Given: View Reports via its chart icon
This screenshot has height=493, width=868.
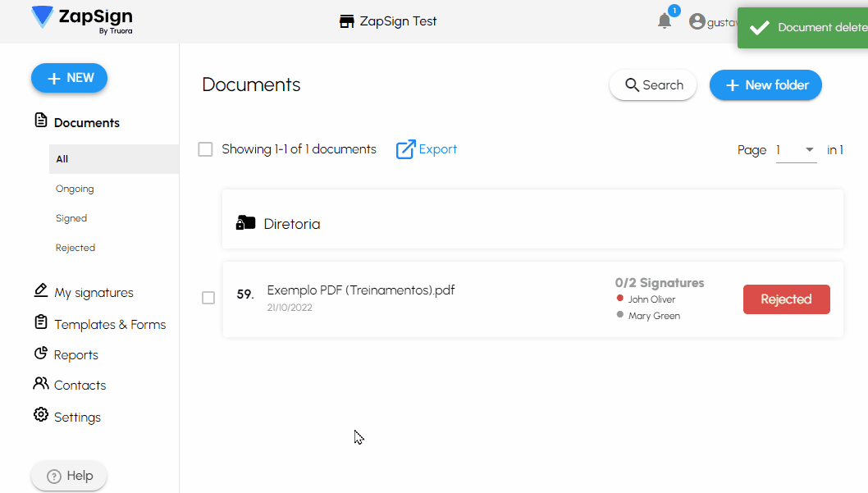Looking at the screenshot, I should 40,354.
